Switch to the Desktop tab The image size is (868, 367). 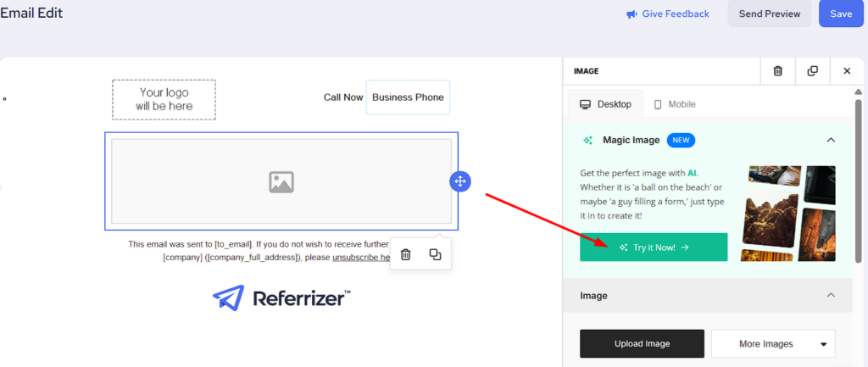(x=605, y=104)
